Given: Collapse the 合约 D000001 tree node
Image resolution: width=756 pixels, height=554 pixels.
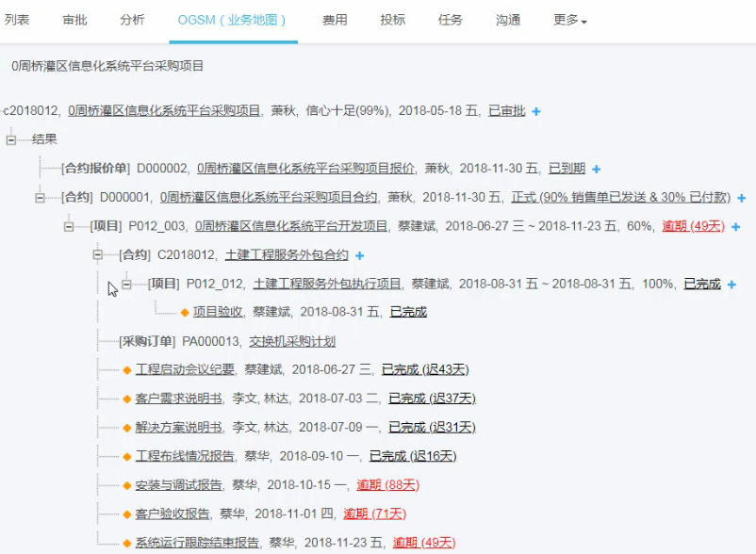Looking at the screenshot, I should [x=41, y=198].
